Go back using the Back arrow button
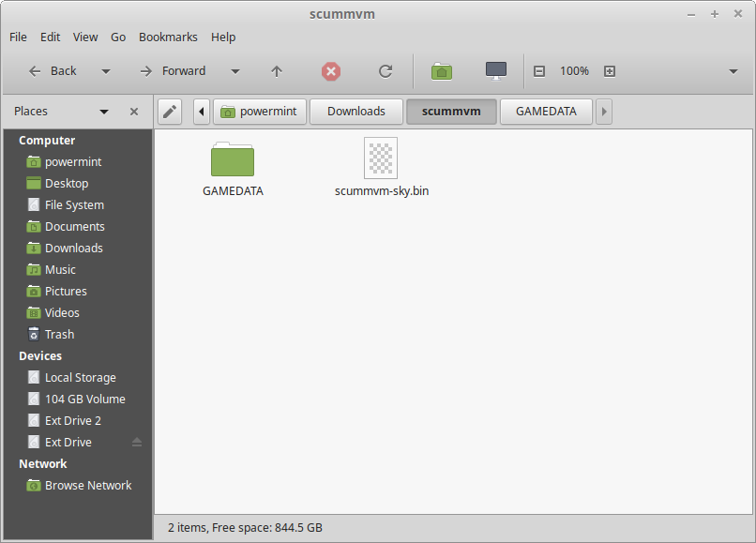 (53, 71)
